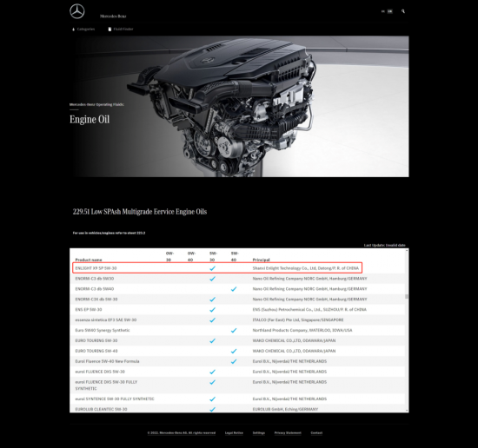Click the checkmark in Euro 5W40 Synergy Synthetic row
This screenshot has width=478, height=448.
[234, 330]
